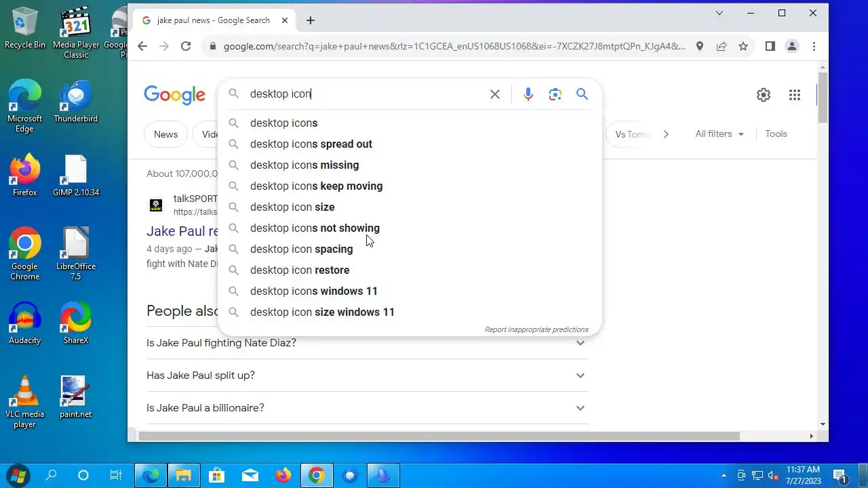Go back in Chrome

tap(142, 46)
